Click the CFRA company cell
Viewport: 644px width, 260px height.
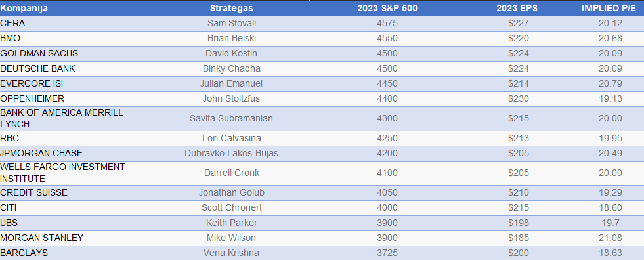[12, 24]
